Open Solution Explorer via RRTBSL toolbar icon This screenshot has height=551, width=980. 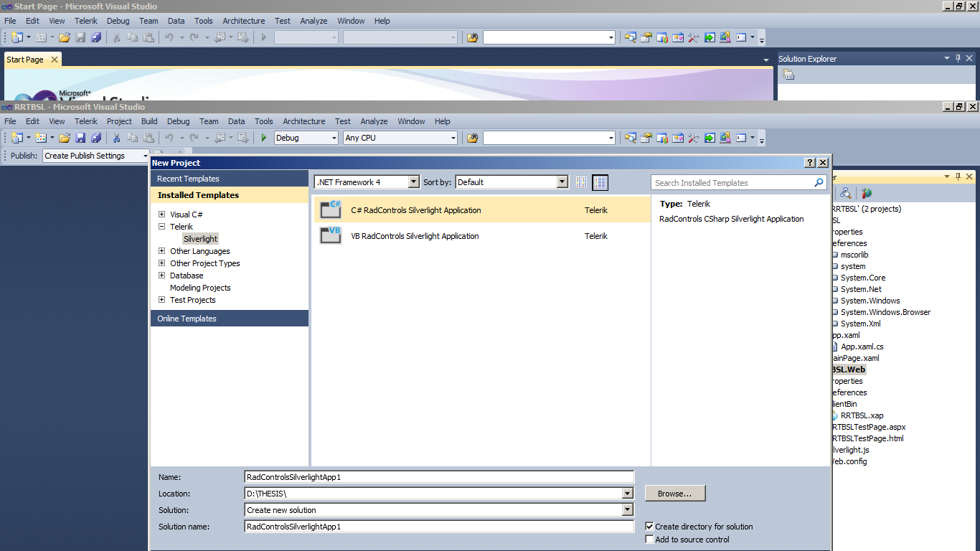pos(631,138)
